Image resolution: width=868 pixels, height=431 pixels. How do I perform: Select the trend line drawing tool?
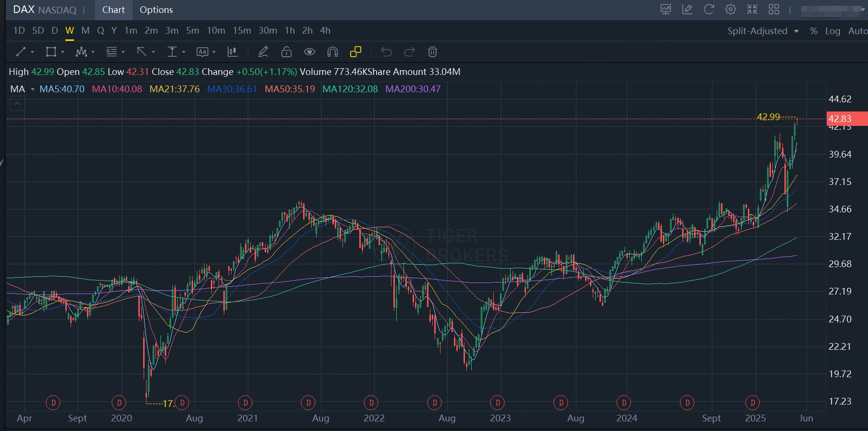21,52
